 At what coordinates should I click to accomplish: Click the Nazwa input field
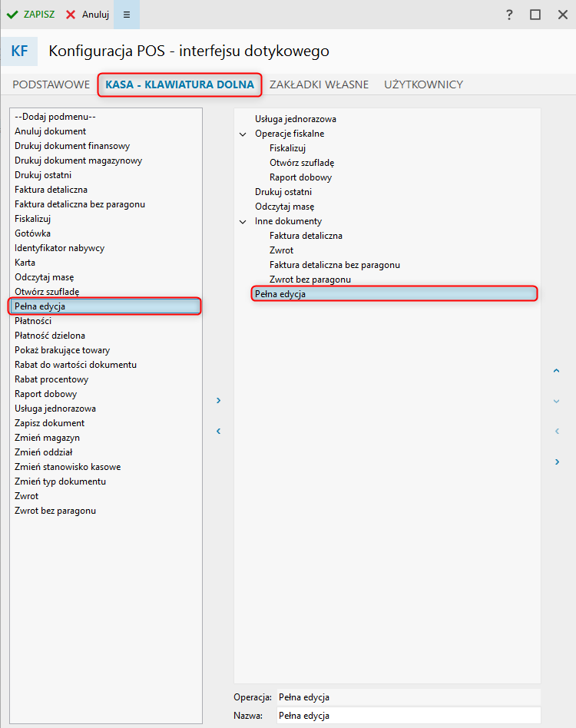pyautogui.click(x=408, y=716)
